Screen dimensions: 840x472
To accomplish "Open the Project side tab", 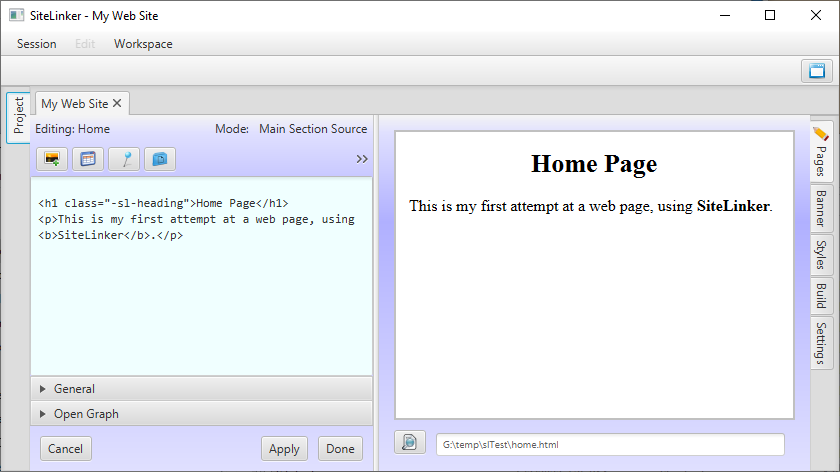I will click(18, 117).
